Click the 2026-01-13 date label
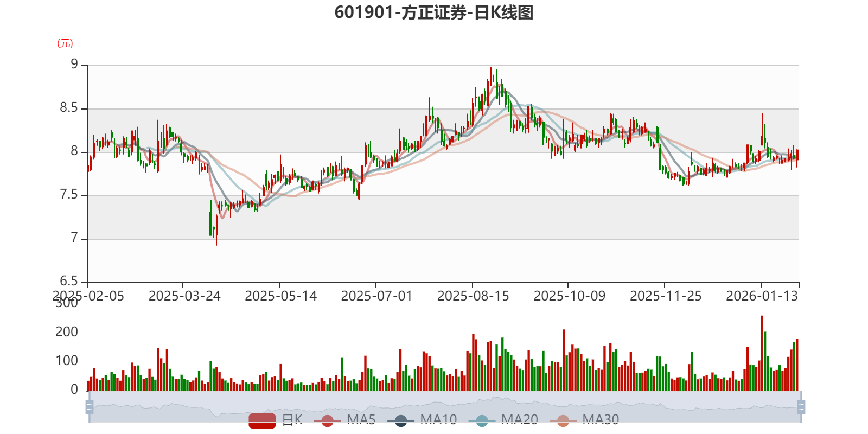The image size is (868, 434). (762, 296)
